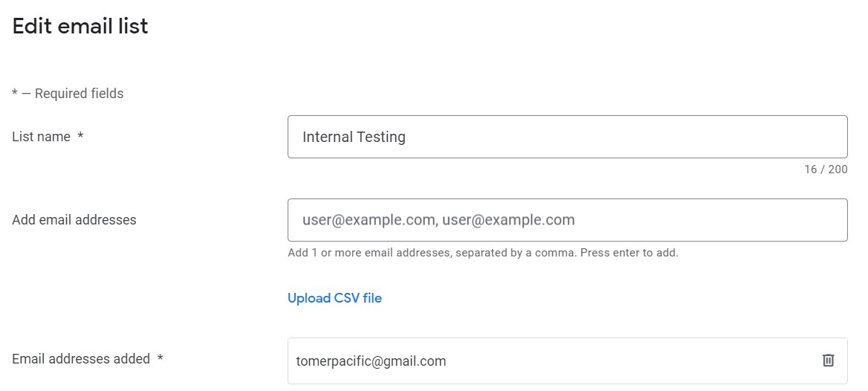868x391 pixels.
Task: Click the "Edit email list" page heading
Action: (x=80, y=26)
